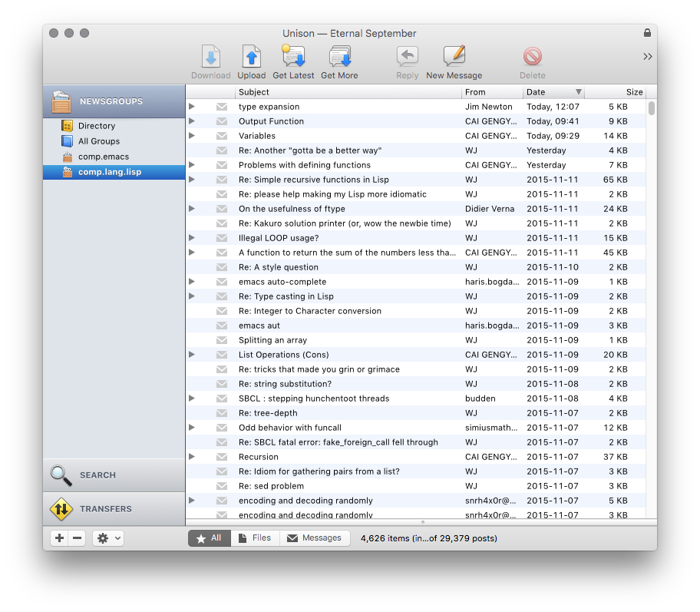Image resolution: width=700 pixels, height=612 pixels.
Task: Click the plus button to add group
Action: pyautogui.click(x=60, y=538)
